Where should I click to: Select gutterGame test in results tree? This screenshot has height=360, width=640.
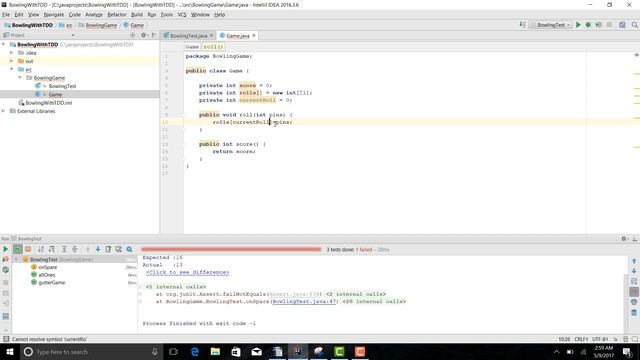point(51,282)
